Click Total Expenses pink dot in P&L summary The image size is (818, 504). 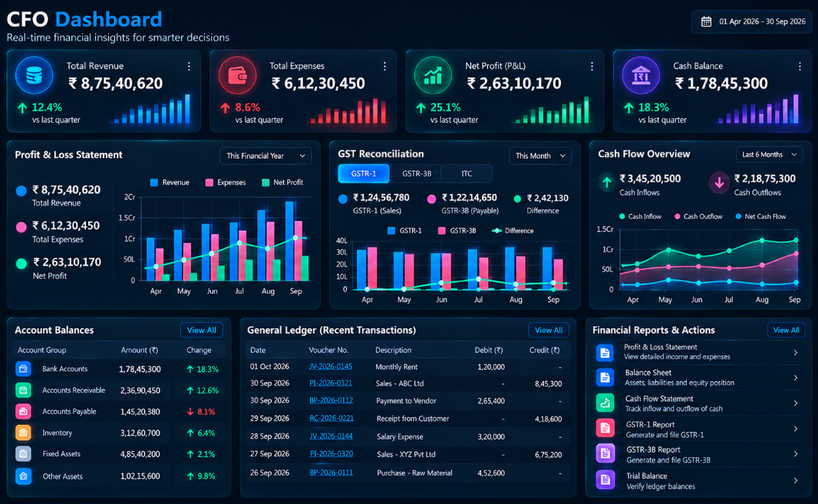click(x=21, y=227)
